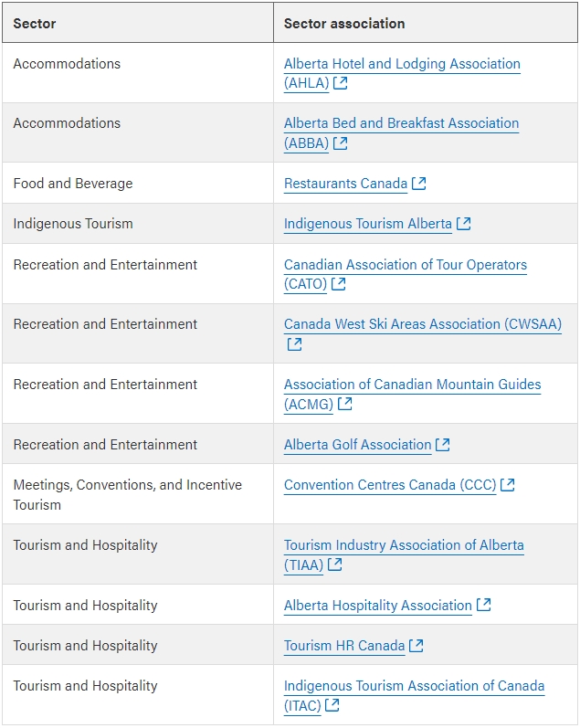Visit Alberta Hospitality Association link
This screenshot has width=580, height=728.
pos(377,606)
